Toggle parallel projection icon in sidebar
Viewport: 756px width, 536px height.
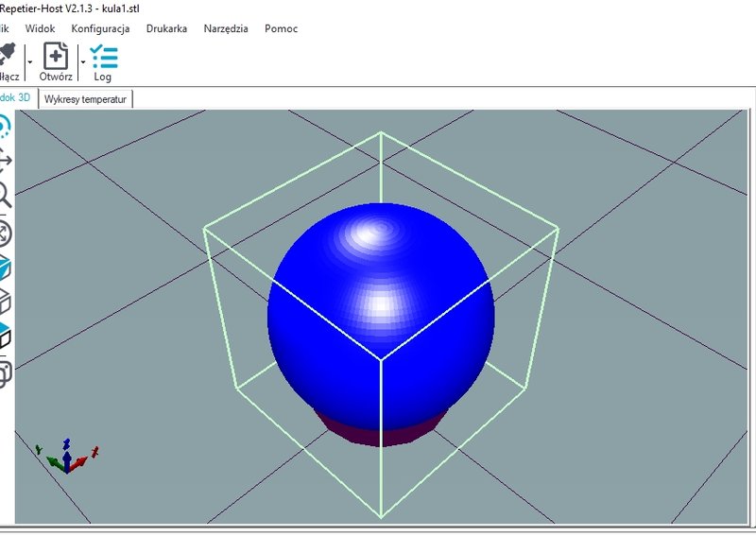[5, 373]
